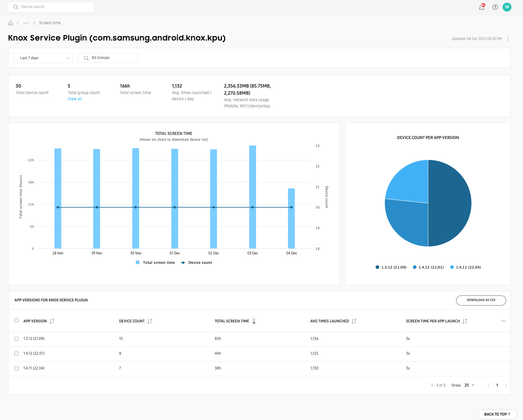Open the help question mark icon

coord(495,7)
